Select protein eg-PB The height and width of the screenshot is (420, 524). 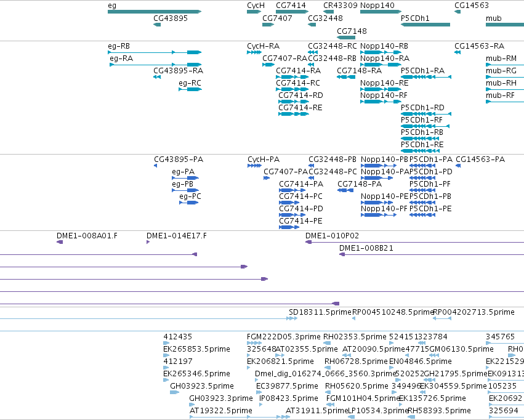pos(185,190)
